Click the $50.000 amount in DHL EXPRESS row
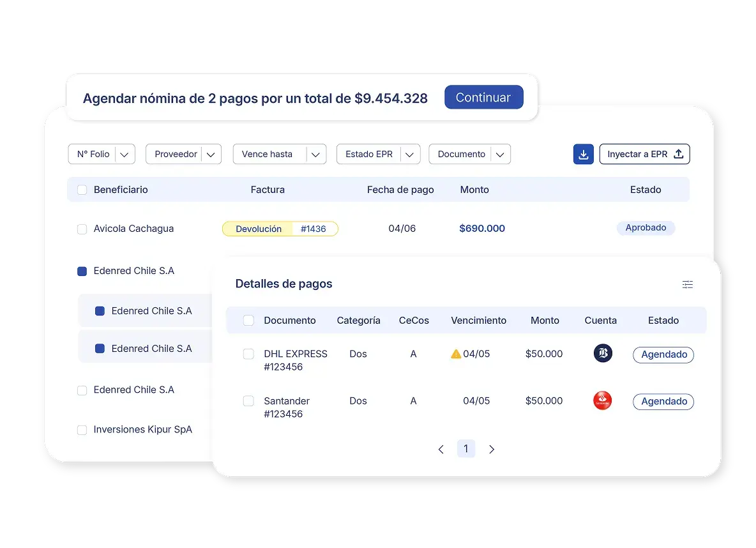 (544, 354)
